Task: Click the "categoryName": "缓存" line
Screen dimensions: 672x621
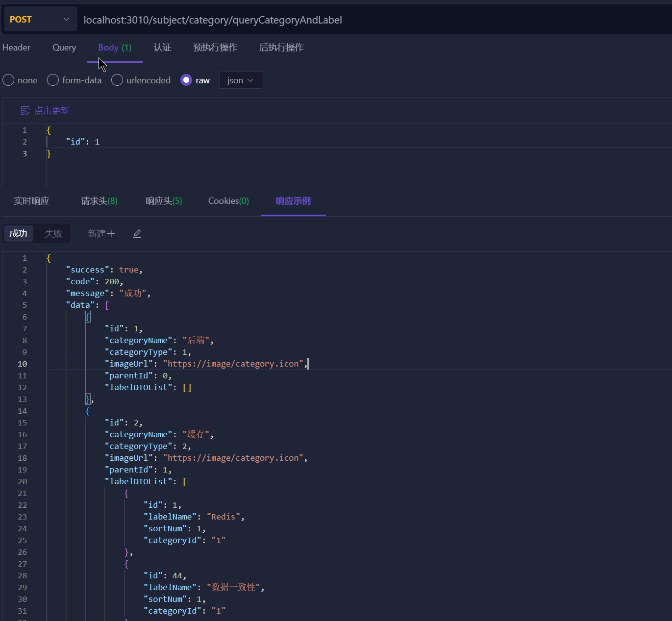Action: pyautogui.click(x=159, y=434)
